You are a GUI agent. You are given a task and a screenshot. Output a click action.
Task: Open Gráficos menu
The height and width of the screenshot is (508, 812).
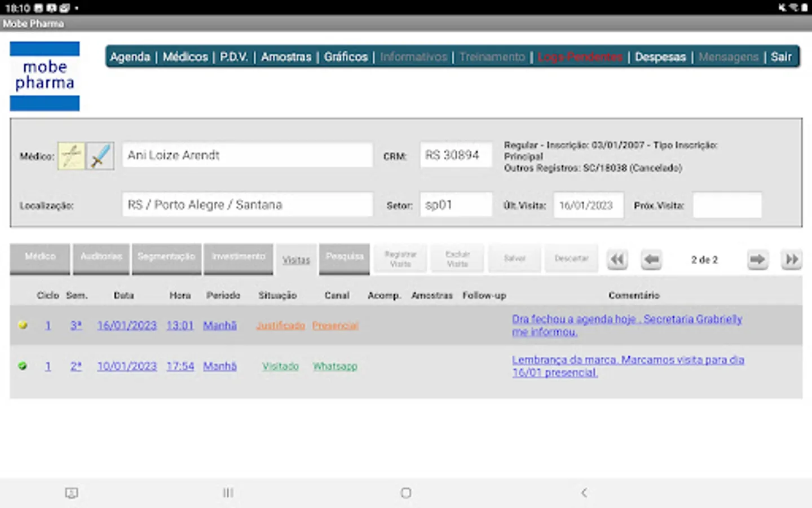pyautogui.click(x=346, y=57)
